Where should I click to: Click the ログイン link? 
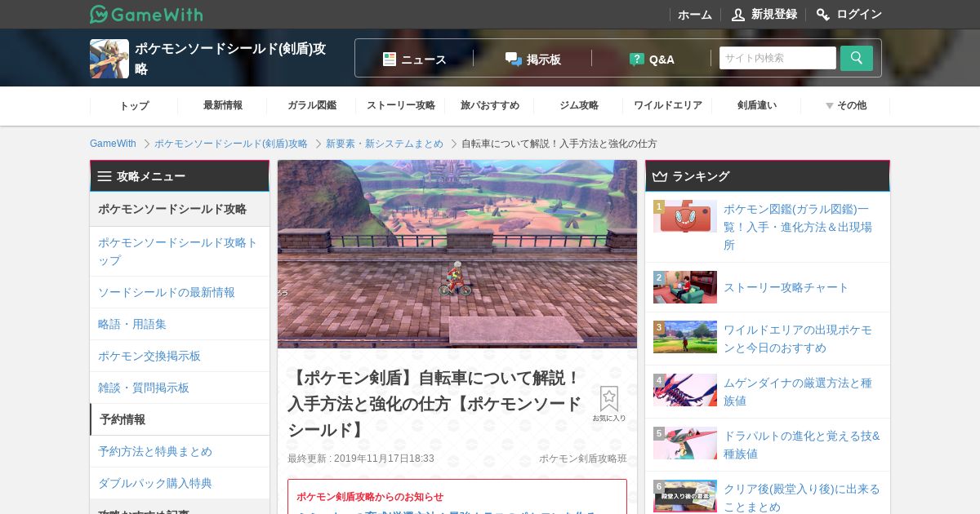point(859,15)
